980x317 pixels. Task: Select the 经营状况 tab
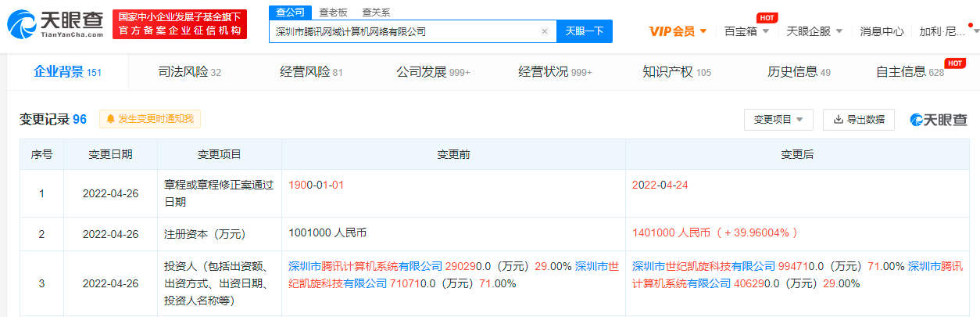point(555,72)
